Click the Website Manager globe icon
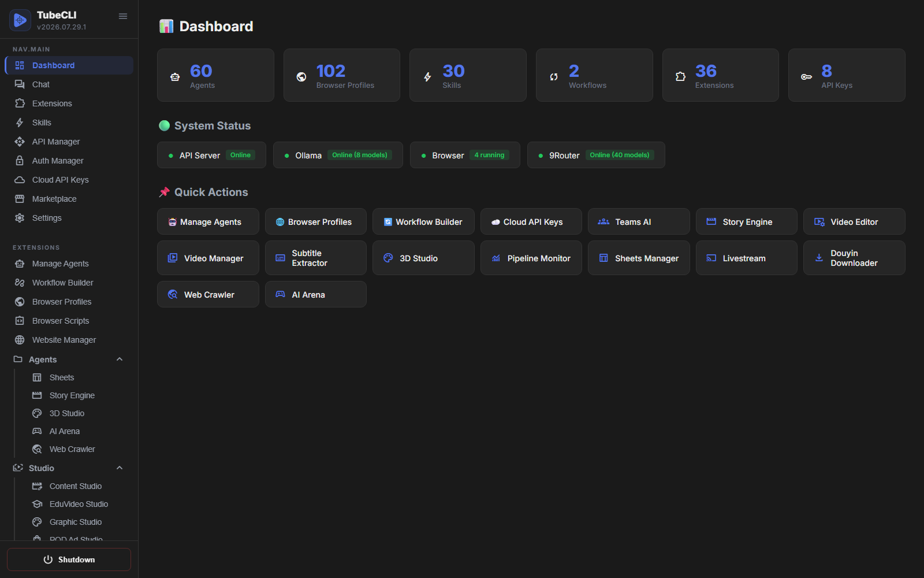The image size is (924, 578). point(20,340)
